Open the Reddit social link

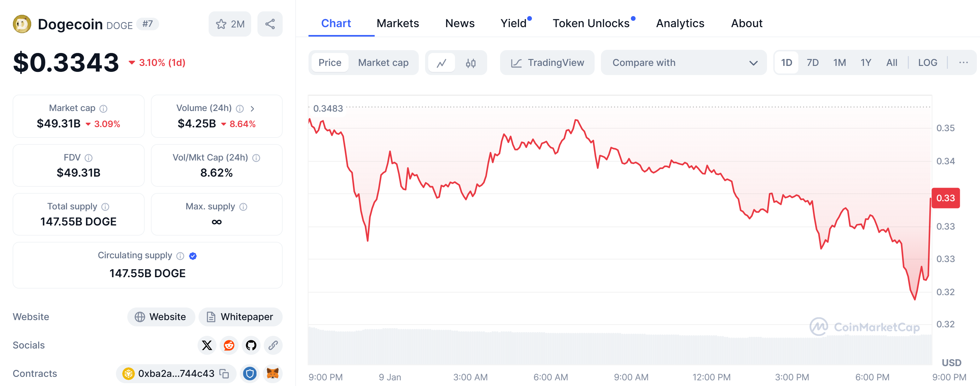pos(229,345)
